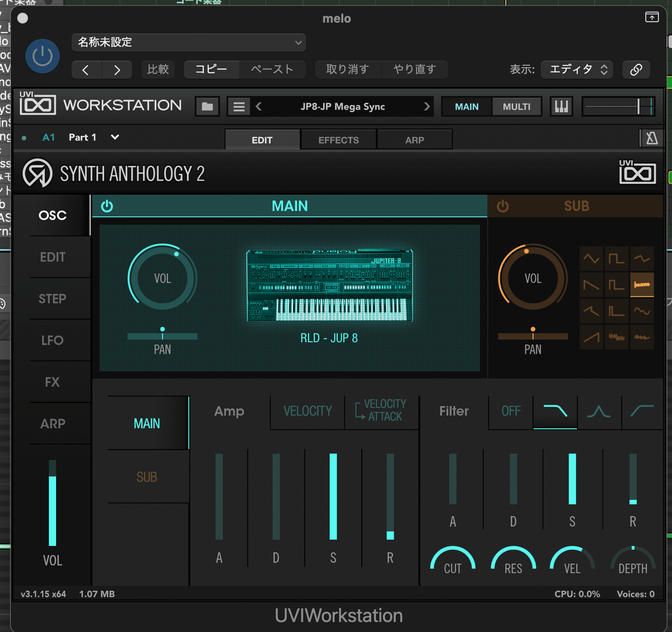
Task: Switch to the EFFECTS tab
Action: 338,140
